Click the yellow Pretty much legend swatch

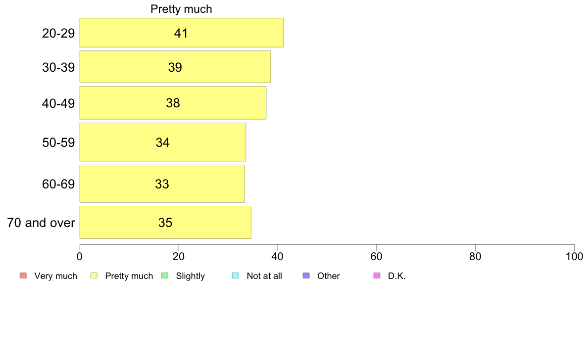tap(94, 275)
